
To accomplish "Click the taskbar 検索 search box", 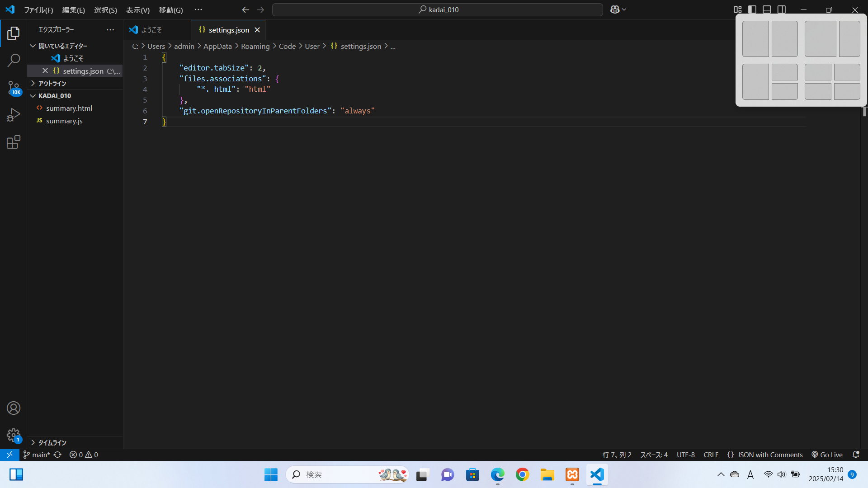I will tap(347, 474).
